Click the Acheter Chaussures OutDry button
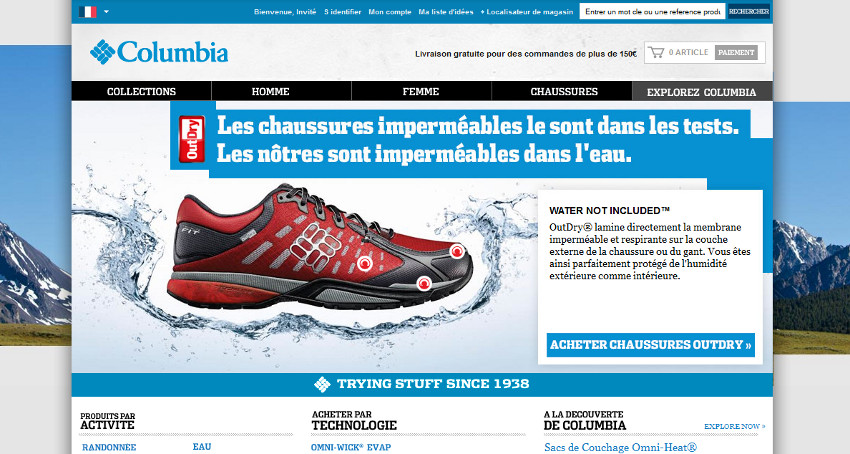The height and width of the screenshot is (454, 850). pyautogui.click(x=651, y=344)
